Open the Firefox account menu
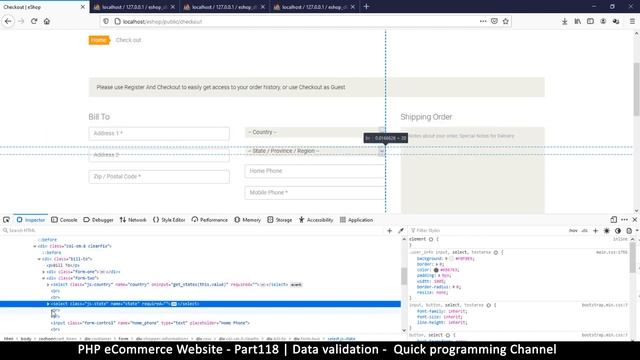The width and height of the screenshot is (640, 360). point(603,21)
